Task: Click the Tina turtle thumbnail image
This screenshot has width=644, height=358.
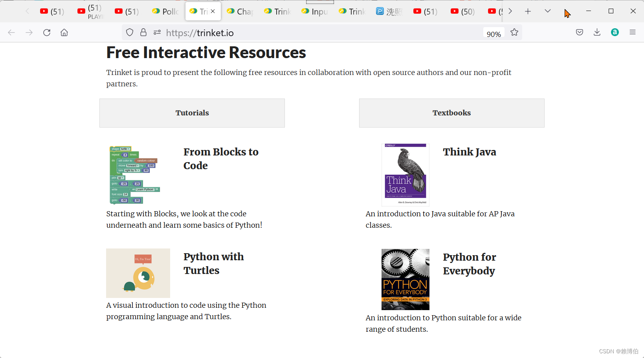Action: tap(138, 273)
